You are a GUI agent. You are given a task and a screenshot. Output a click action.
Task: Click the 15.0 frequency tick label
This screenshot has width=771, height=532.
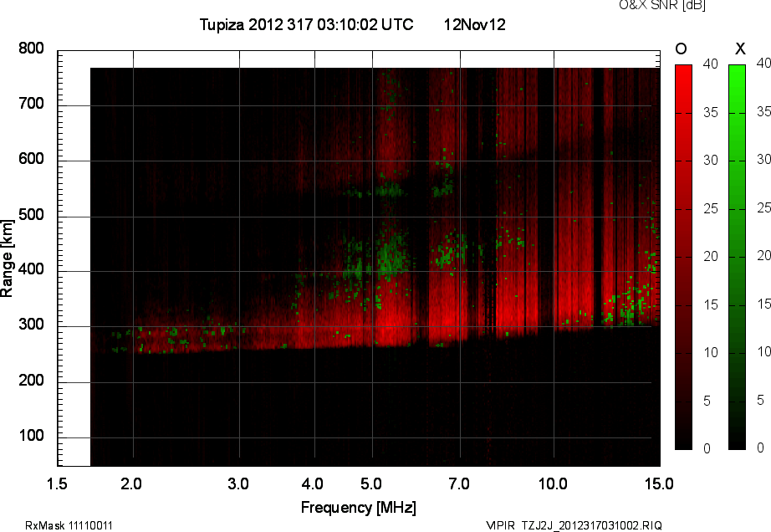(x=659, y=483)
